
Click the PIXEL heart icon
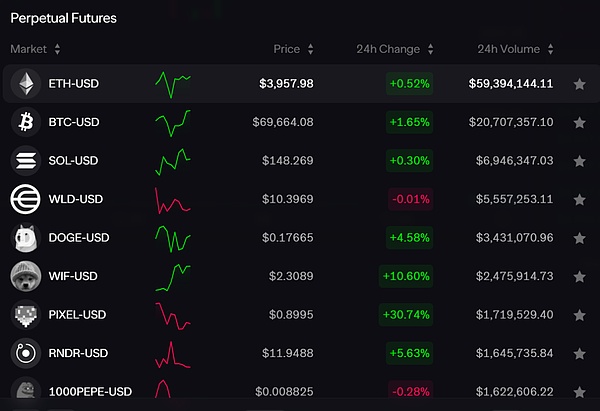(x=24, y=315)
